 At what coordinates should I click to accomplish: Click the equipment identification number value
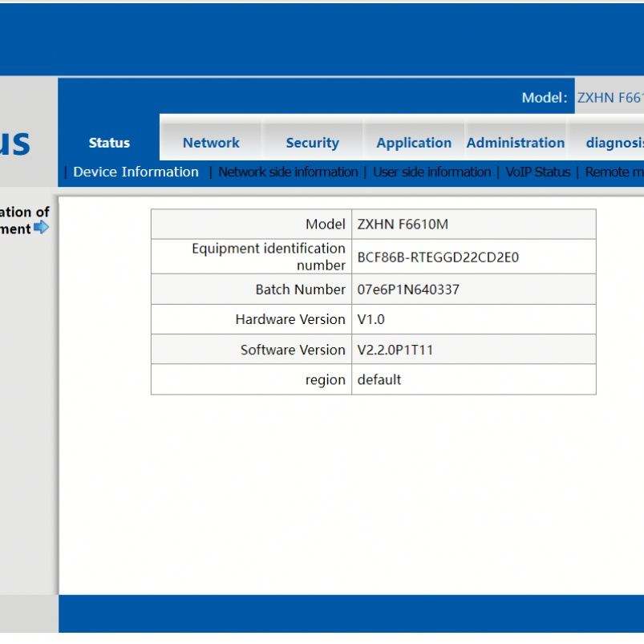[438, 257]
